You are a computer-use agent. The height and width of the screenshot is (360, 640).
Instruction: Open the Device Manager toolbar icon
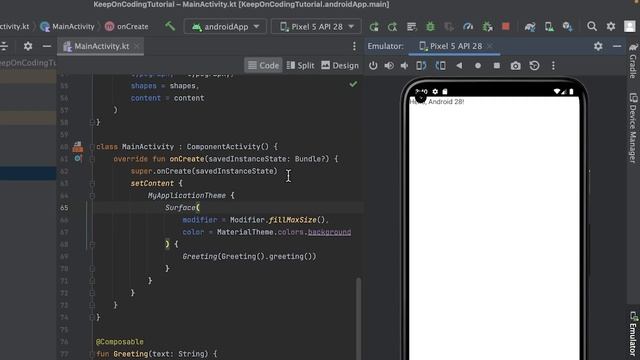(549, 27)
